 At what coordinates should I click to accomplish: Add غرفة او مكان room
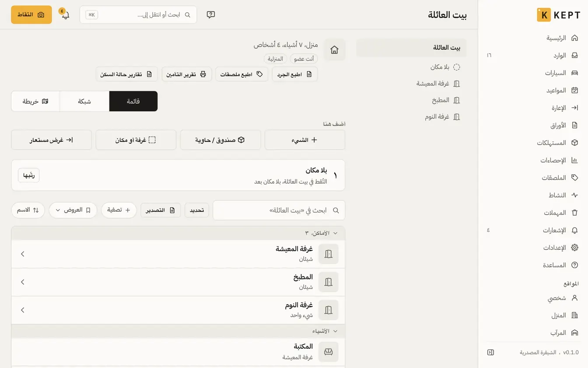tap(136, 140)
